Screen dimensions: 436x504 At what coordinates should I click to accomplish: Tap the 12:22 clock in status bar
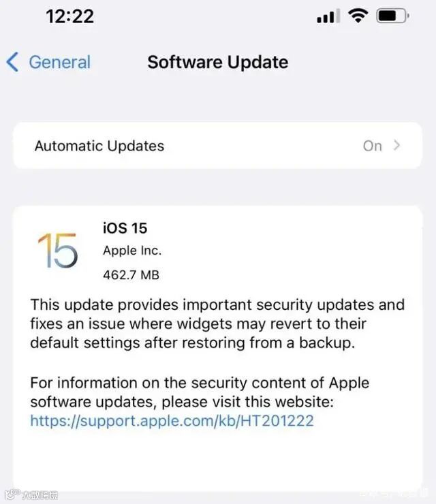pos(69,16)
